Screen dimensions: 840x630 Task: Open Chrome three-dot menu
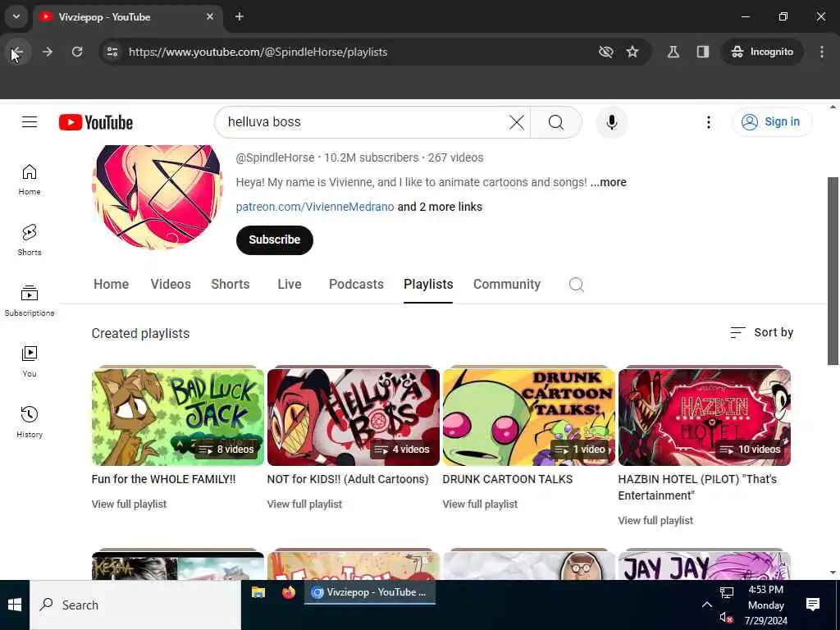[x=822, y=52]
